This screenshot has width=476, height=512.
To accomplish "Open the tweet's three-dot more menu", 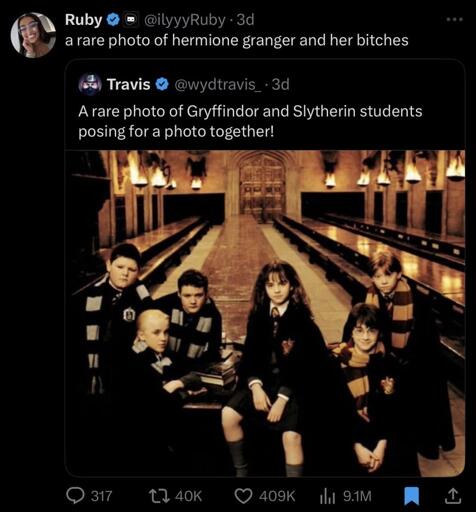I will tap(455, 20).
